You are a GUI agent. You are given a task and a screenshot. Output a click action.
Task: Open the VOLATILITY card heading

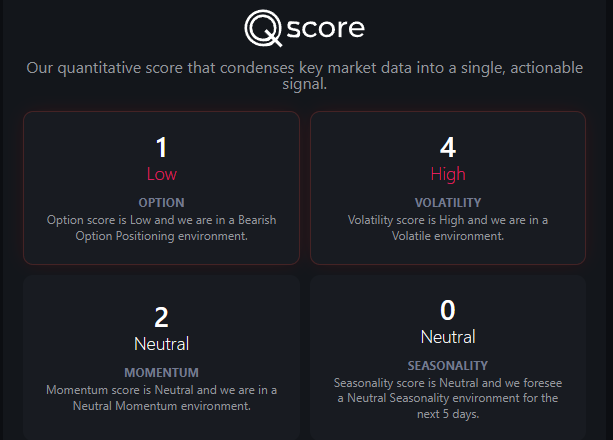pos(448,203)
